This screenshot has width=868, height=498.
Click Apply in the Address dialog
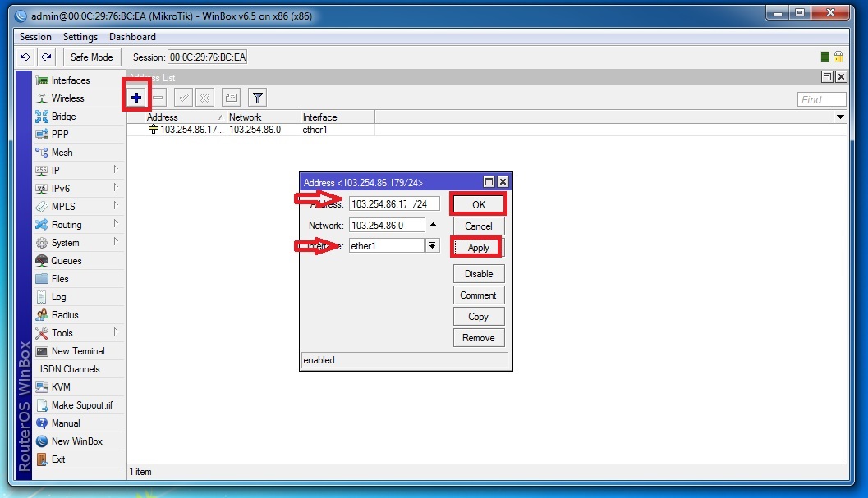coord(478,247)
